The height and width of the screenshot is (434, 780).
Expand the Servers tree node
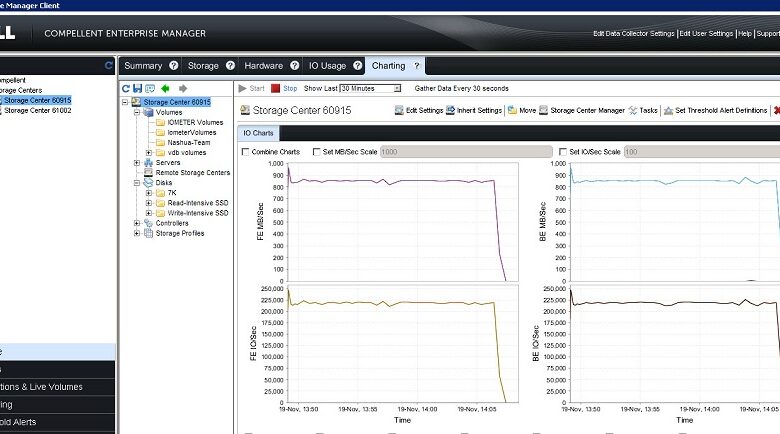pos(137,163)
